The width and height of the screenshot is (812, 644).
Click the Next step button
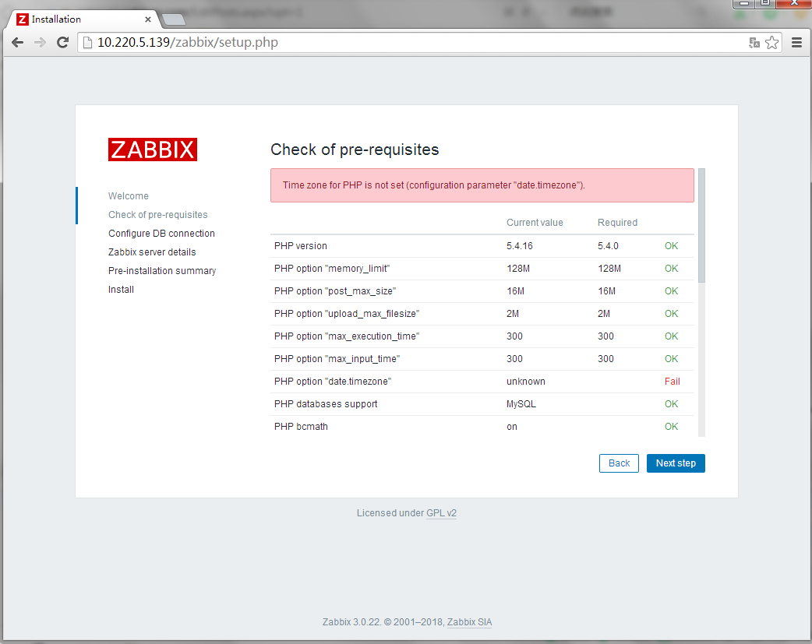click(x=676, y=463)
